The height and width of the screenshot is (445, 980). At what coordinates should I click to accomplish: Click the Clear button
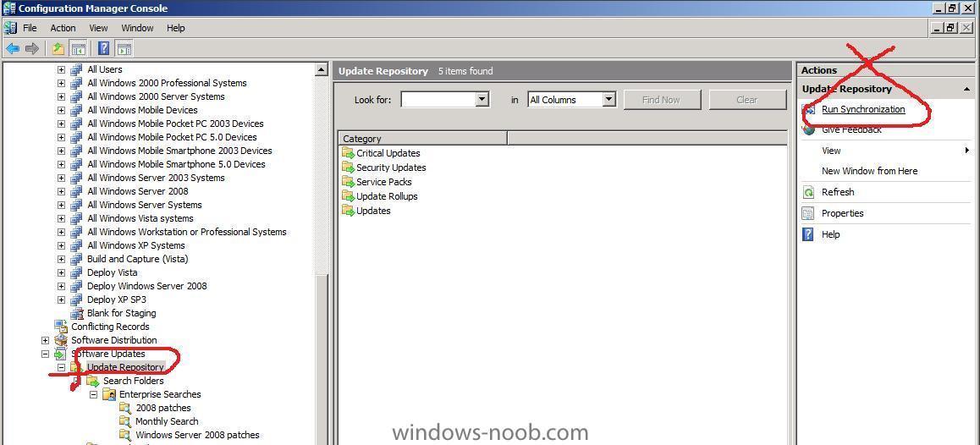coord(747,100)
